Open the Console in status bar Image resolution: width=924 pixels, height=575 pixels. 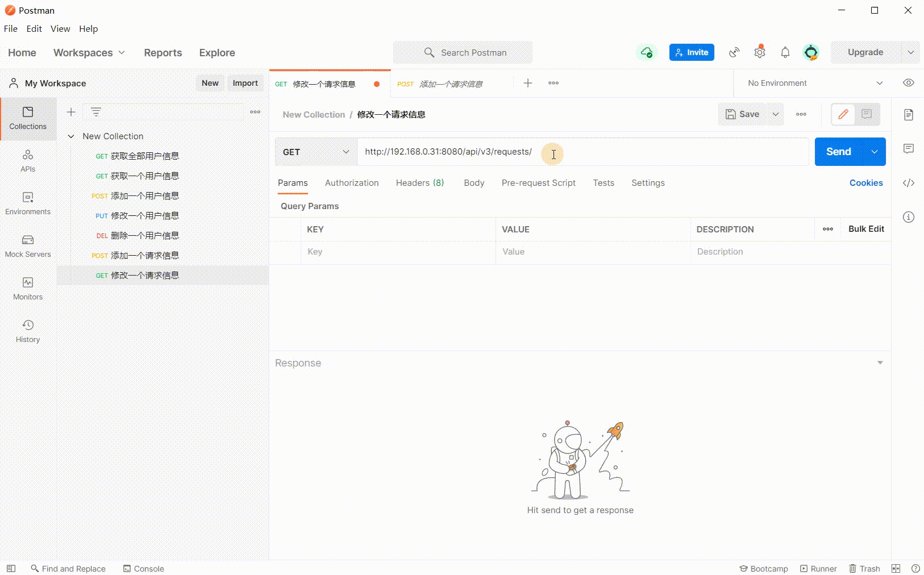point(144,569)
